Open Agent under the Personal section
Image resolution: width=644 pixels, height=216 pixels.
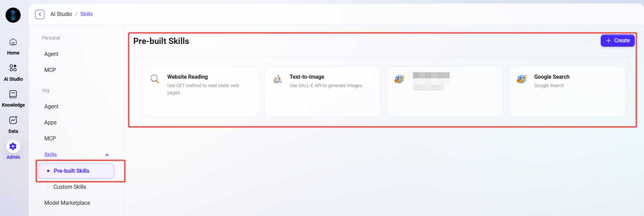click(51, 54)
